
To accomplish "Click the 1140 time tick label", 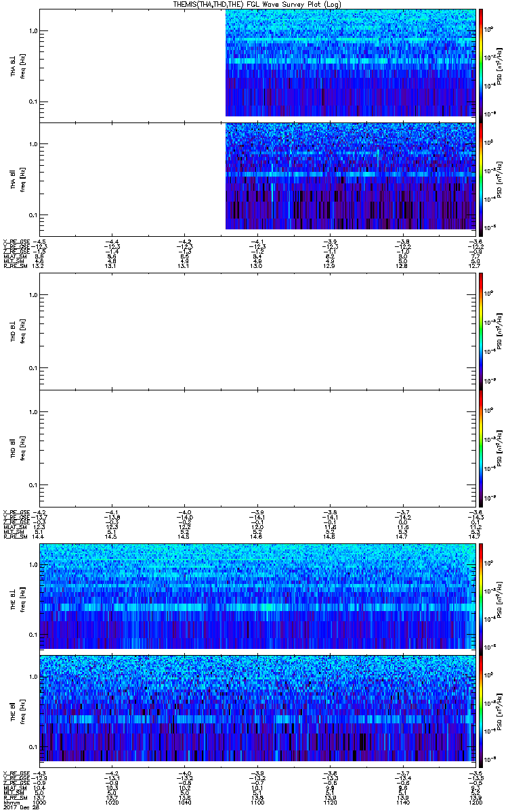I will 402,802.
